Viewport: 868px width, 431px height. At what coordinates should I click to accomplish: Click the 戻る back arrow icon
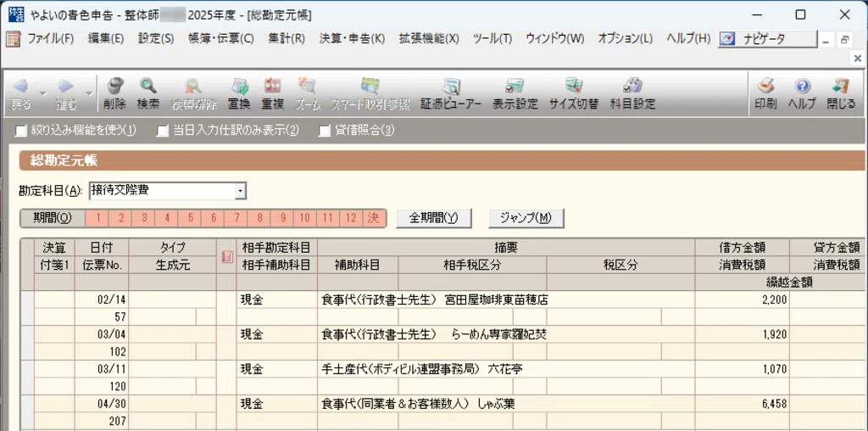[x=21, y=86]
